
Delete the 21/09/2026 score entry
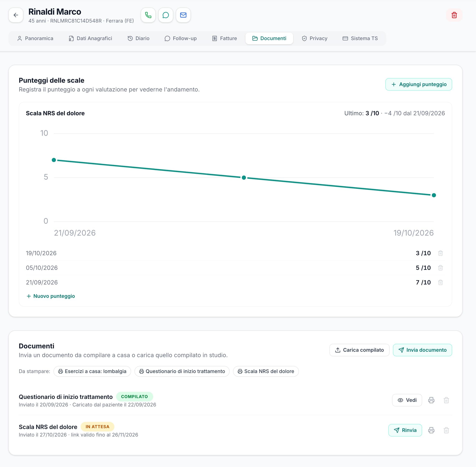(441, 282)
